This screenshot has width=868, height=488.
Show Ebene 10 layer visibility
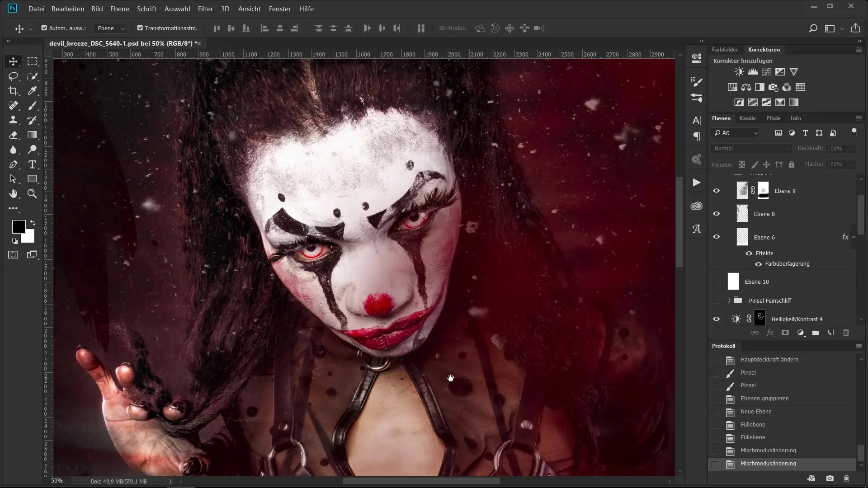point(717,282)
